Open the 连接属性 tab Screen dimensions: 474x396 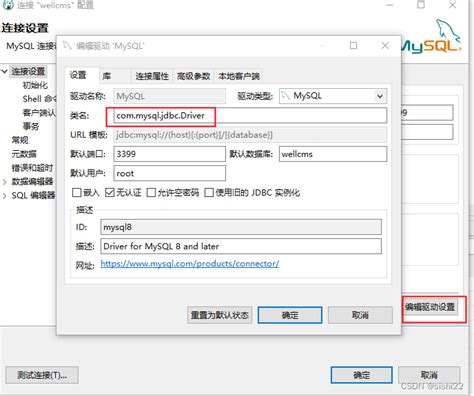(x=152, y=76)
